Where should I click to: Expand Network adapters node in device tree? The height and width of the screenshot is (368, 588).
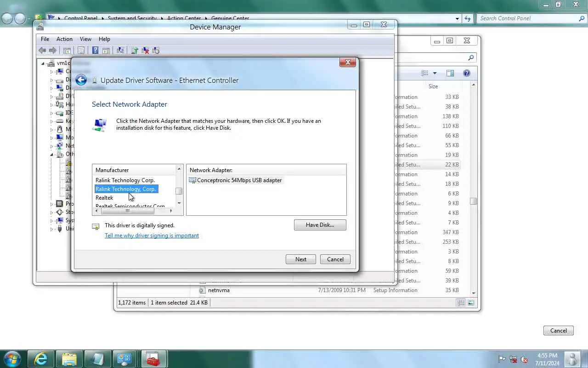(x=51, y=146)
